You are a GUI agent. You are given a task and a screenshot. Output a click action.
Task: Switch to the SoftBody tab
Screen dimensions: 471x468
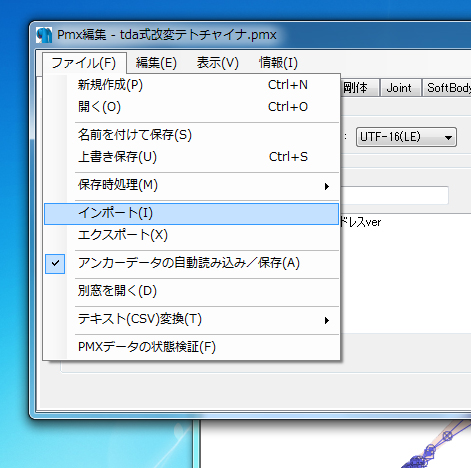(447, 88)
